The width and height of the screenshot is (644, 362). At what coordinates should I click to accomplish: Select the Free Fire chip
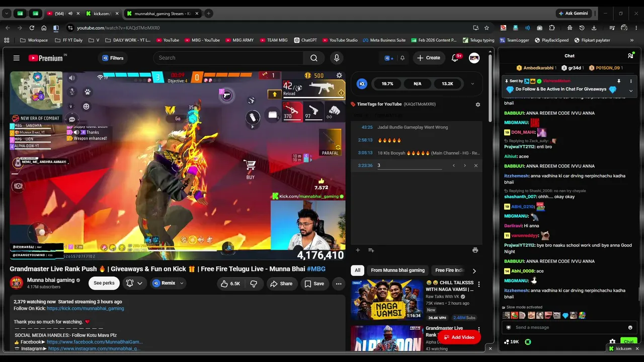pos(449,270)
